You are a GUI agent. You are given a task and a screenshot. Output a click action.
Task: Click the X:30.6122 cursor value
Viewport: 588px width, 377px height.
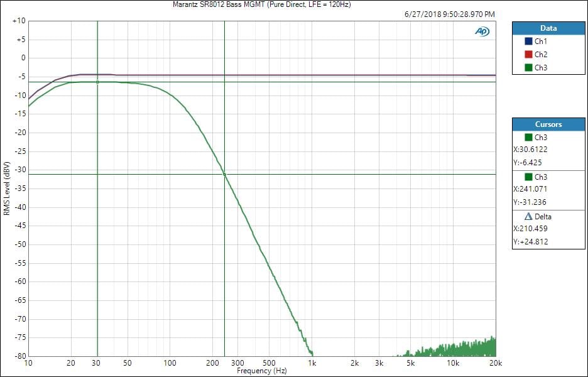coord(531,150)
